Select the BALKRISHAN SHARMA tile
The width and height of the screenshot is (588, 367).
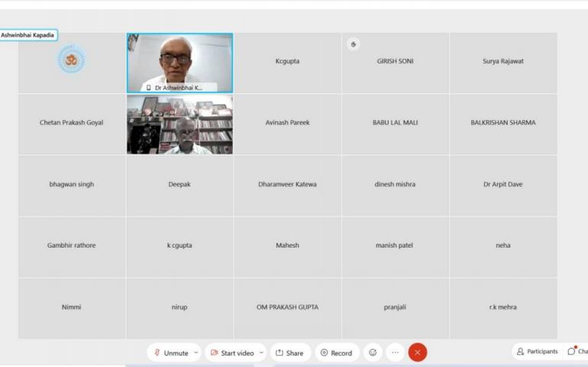tap(503, 125)
